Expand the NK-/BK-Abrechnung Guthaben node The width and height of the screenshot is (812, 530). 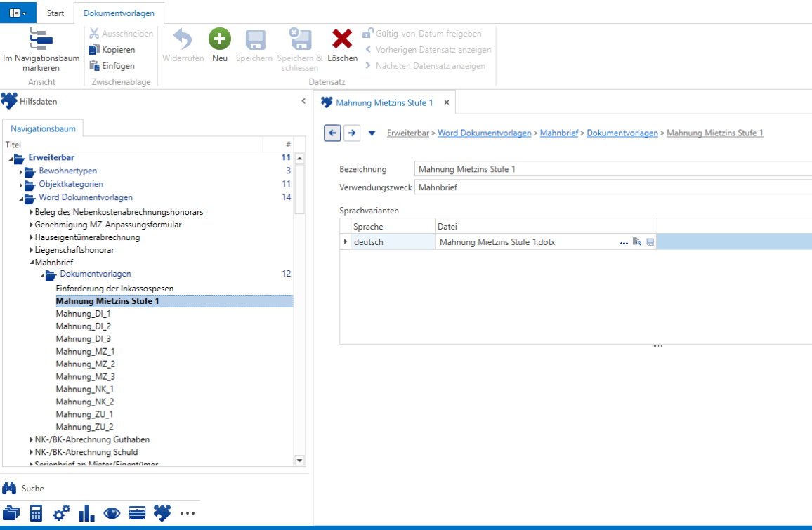pos(32,439)
